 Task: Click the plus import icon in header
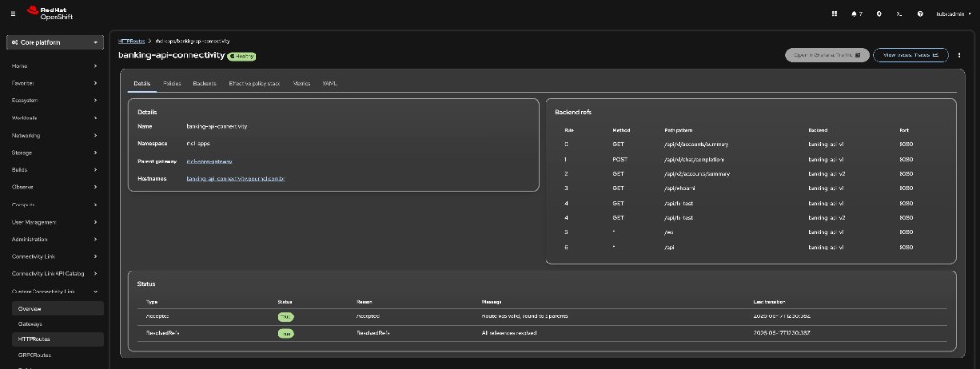point(879,13)
